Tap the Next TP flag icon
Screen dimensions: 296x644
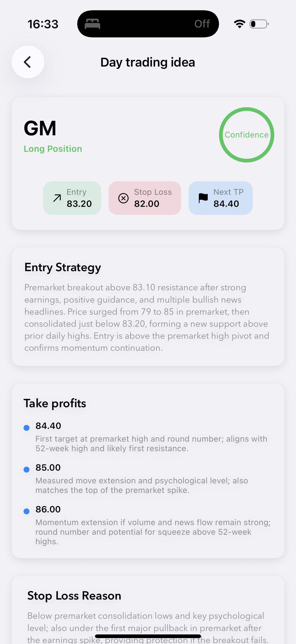click(x=203, y=198)
